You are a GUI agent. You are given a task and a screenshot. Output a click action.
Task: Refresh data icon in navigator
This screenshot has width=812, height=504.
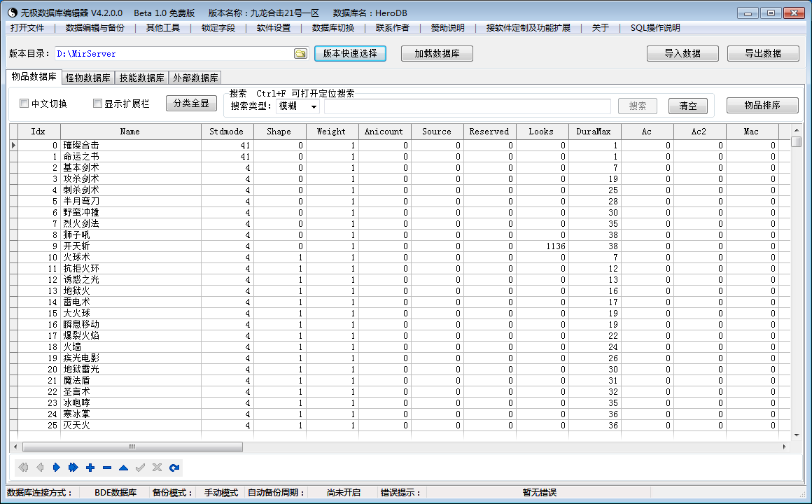(174, 468)
